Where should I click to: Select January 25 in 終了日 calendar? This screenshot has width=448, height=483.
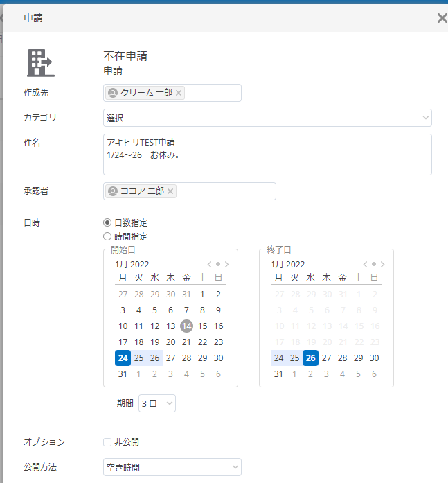294,358
